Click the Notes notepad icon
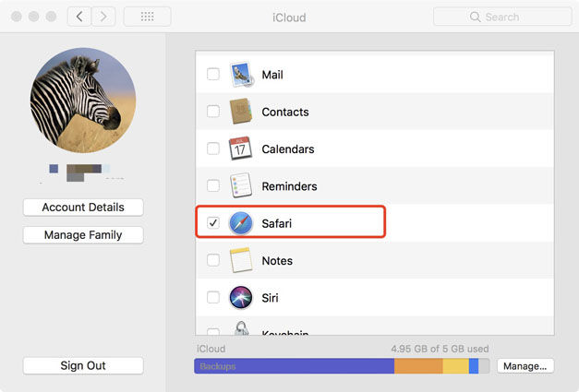Screen dimensions: 579x392 point(241,260)
